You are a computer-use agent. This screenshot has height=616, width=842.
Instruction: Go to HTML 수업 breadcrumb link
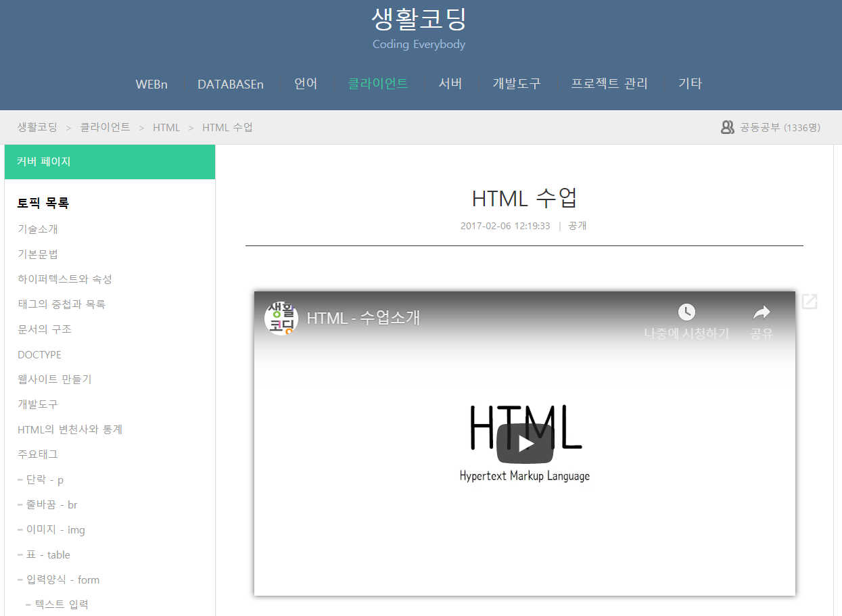click(x=227, y=127)
